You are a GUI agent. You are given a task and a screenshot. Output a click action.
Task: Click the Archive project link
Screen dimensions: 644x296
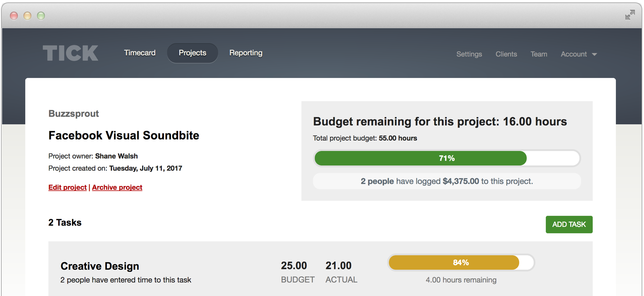pos(117,187)
